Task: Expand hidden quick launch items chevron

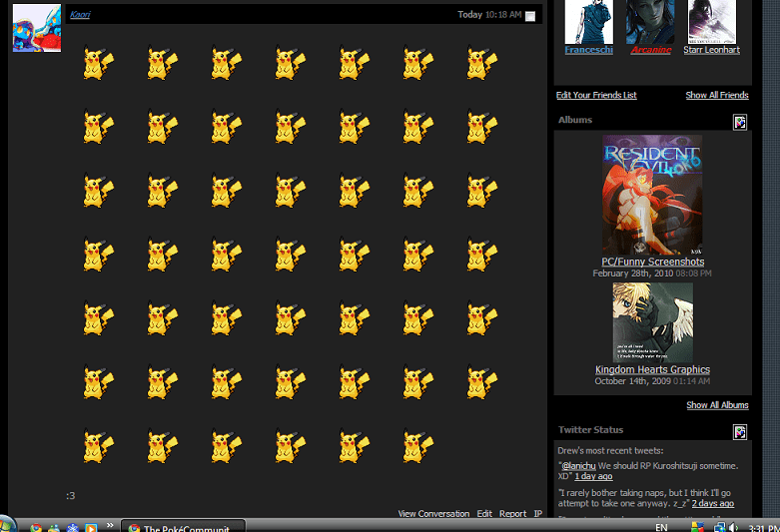Action: point(110,525)
